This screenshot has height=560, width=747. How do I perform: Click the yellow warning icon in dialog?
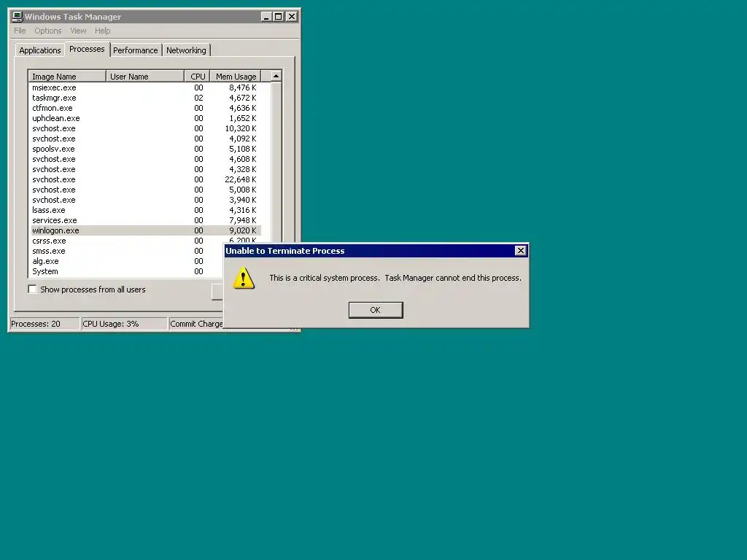pos(244,278)
